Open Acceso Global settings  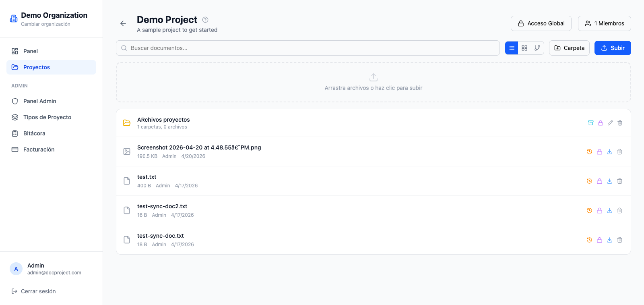[x=541, y=23]
